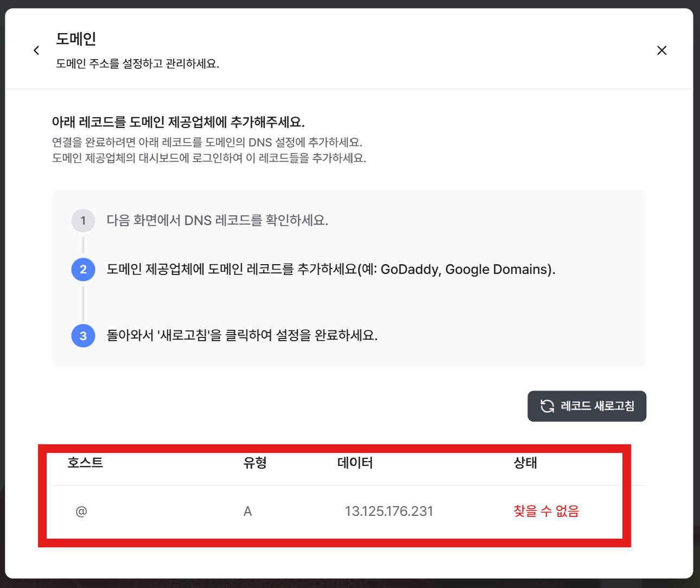Select the step 3 blue circle
This screenshot has height=588, width=700.
(x=83, y=336)
